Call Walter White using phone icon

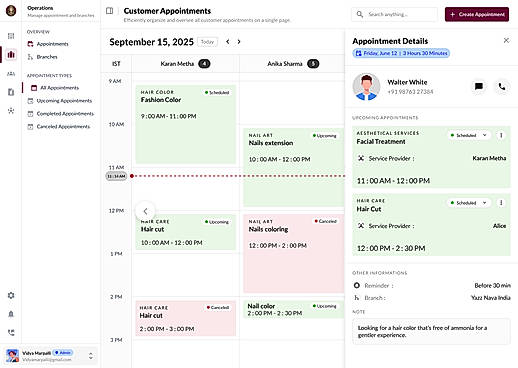tap(502, 87)
